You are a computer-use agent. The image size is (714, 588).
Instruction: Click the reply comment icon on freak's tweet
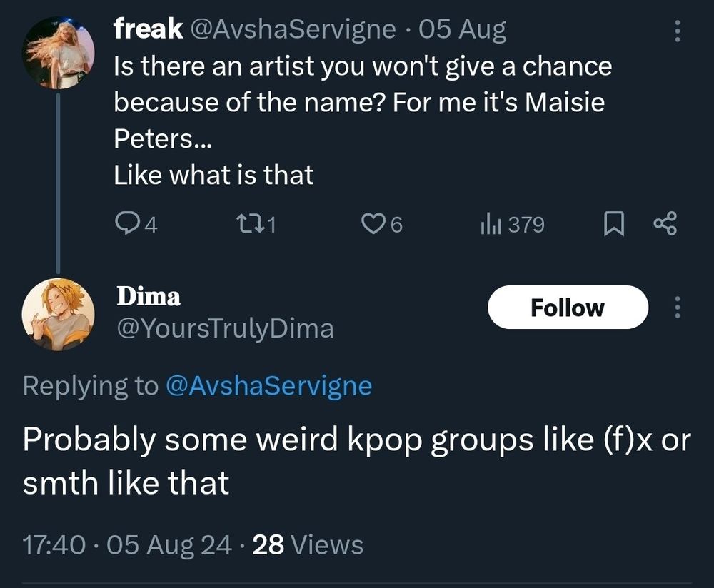[126, 225]
